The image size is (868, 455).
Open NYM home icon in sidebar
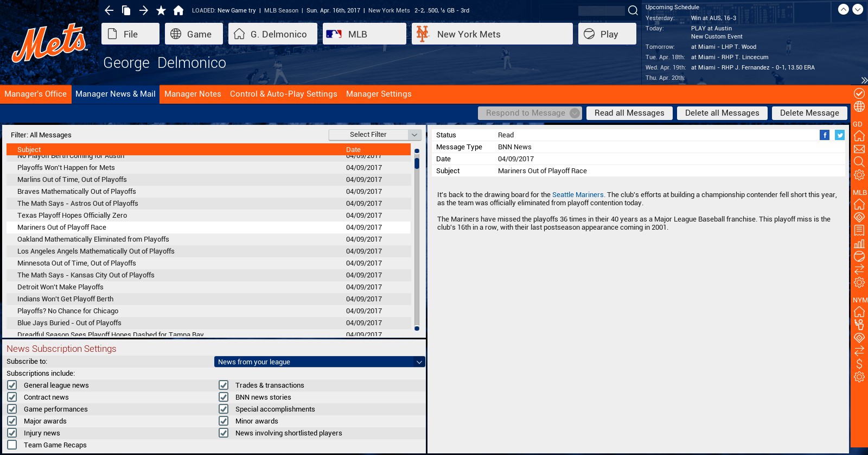tap(859, 312)
